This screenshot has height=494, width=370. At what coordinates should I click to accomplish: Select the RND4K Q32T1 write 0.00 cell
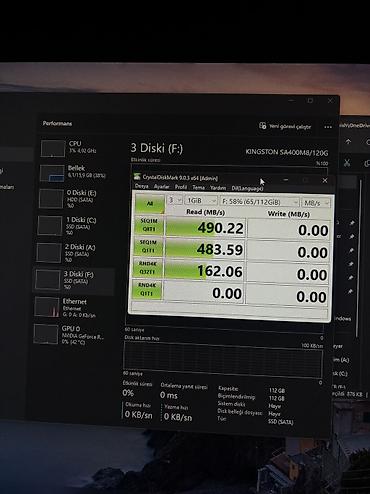point(287,274)
